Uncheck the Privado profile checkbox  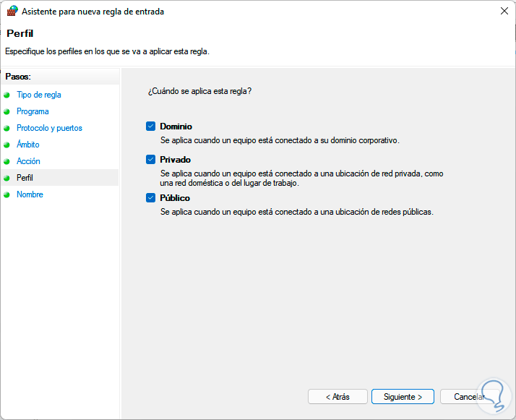pyautogui.click(x=151, y=160)
